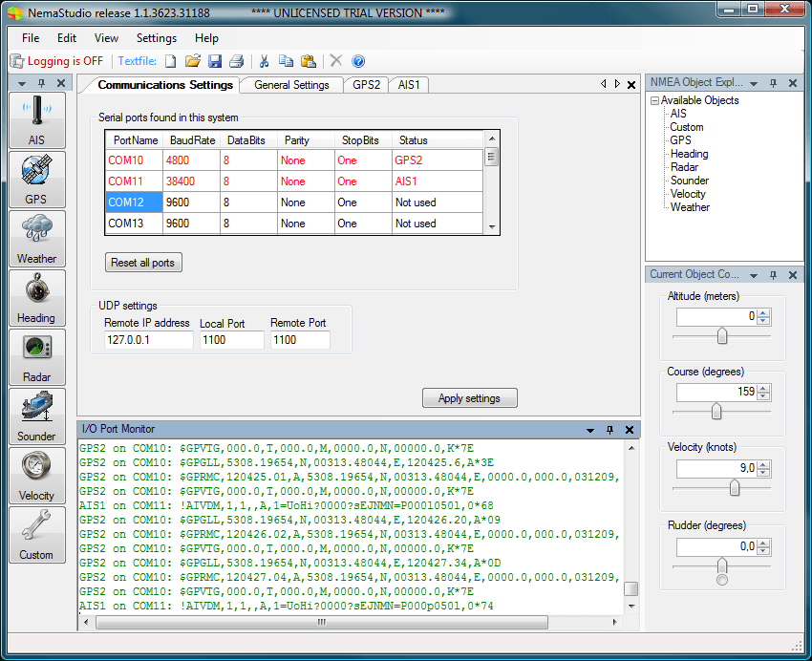The height and width of the screenshot is (661, 812).
Task: Increase Altitude value with up arrow
Action: click(763, 313)
